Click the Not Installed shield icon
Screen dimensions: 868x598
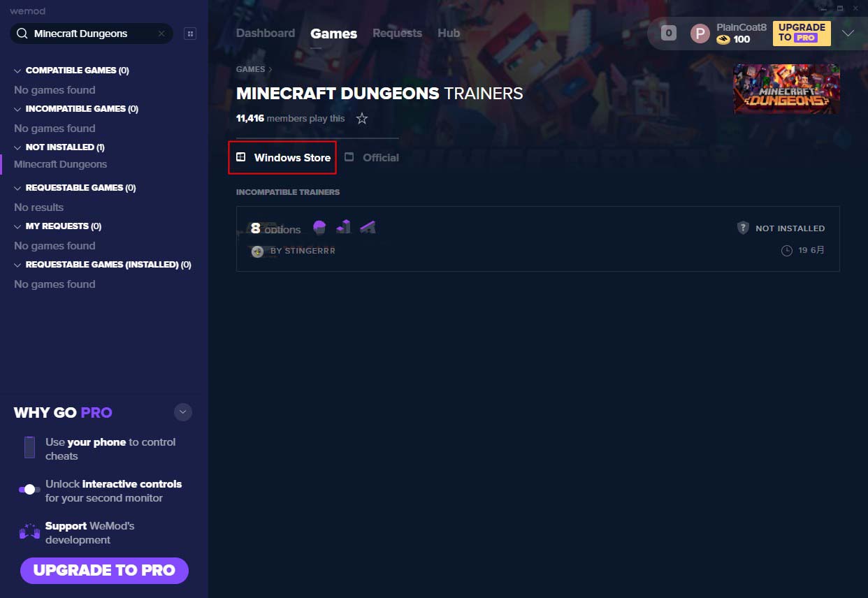tap(743, 228)
